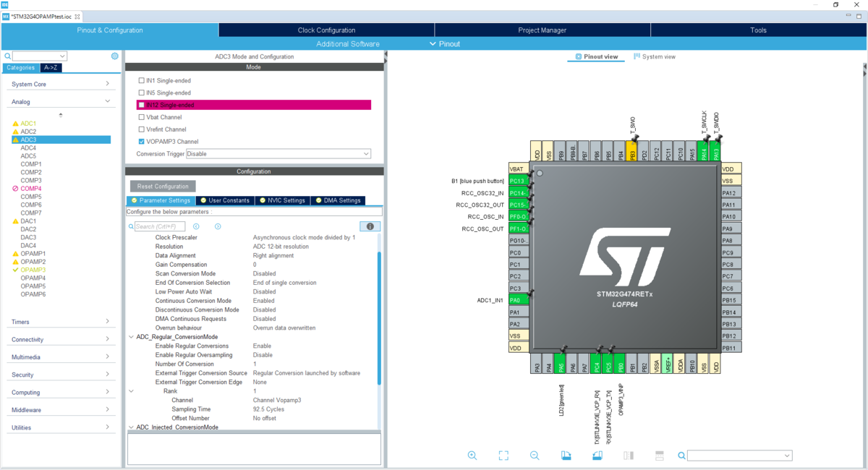The height and width of the screenshot is (470, 868).
Task: Check the Vrefint Channel option
Action: [142, 129]
